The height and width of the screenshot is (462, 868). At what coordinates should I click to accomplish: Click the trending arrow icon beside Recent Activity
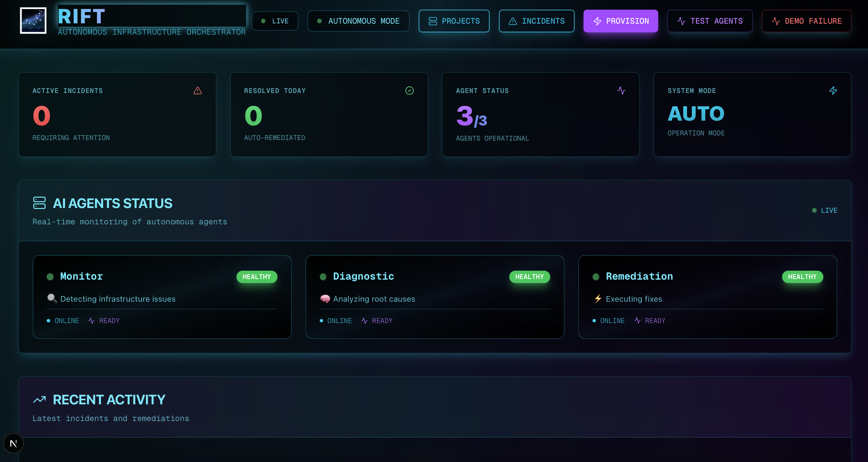pos(39,400)
